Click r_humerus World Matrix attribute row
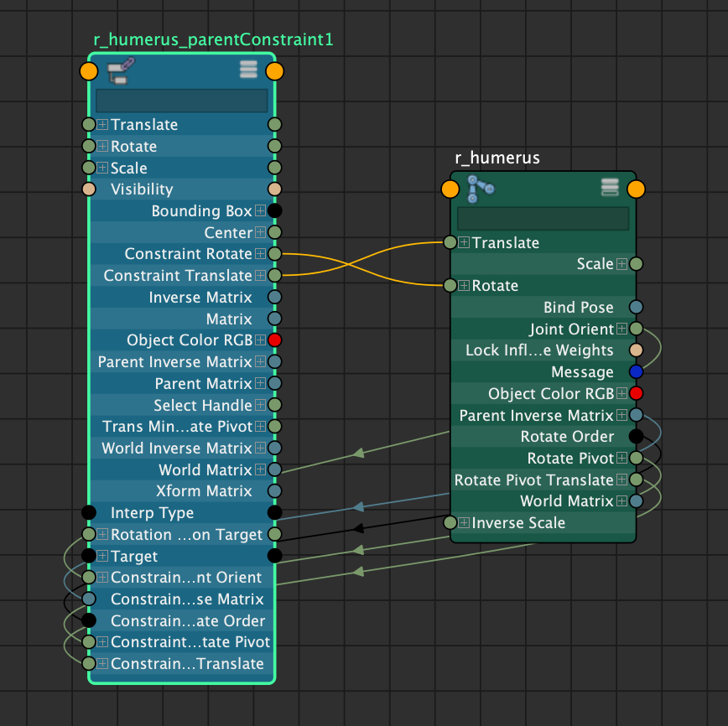728x726 pixels. pyautogui.click(x=543, y=500)
